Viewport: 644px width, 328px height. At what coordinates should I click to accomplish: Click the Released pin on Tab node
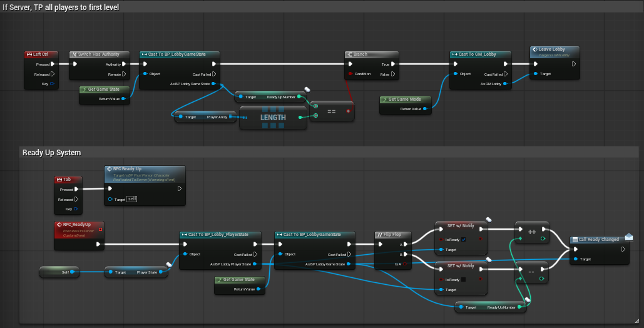(76, 199)
